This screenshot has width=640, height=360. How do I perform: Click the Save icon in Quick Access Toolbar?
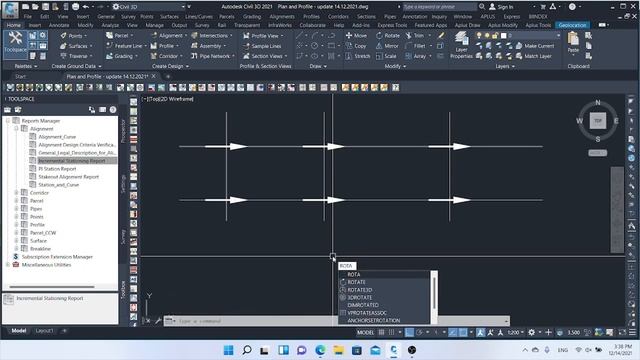pos(45,7)
